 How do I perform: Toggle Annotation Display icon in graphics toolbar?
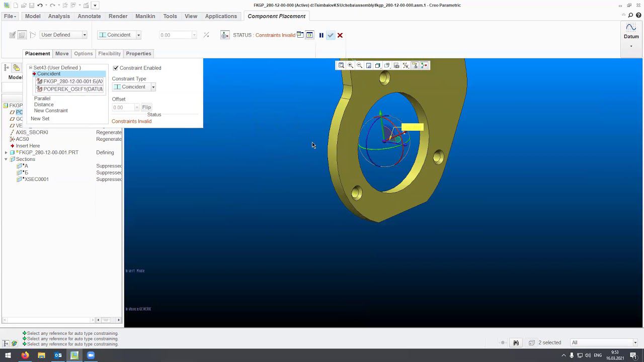(415, 65)
